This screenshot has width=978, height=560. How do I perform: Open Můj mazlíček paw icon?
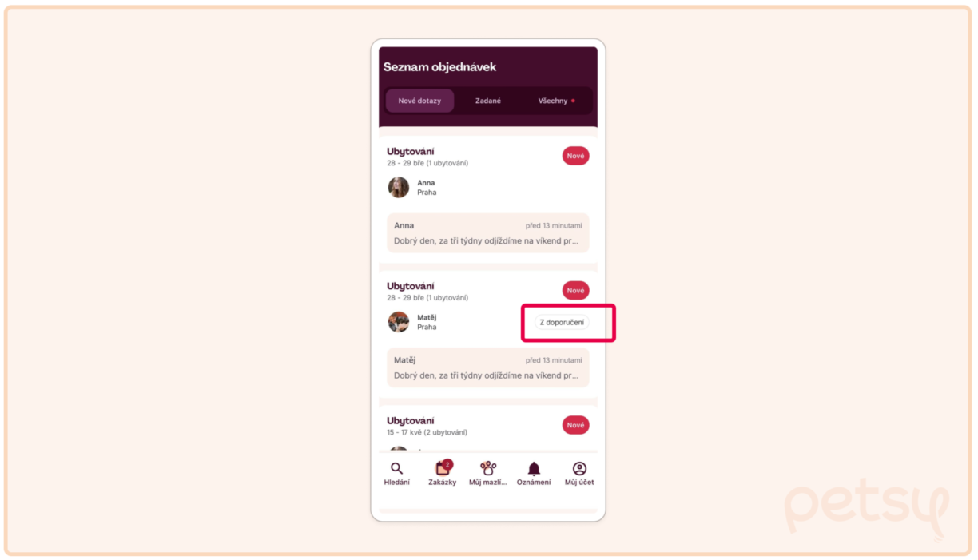(487, 470)
